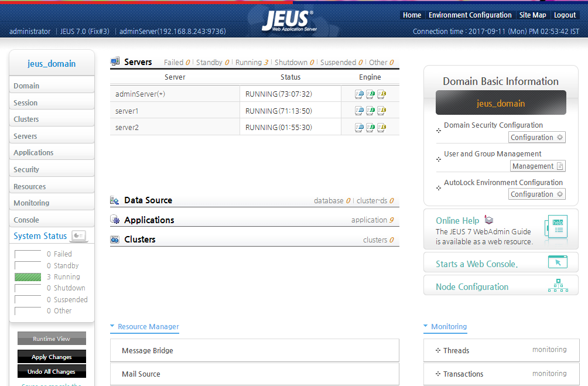Open the Node Configuration link
The width and height of the screenshot is (588, 386).
(x=472, y=286)
